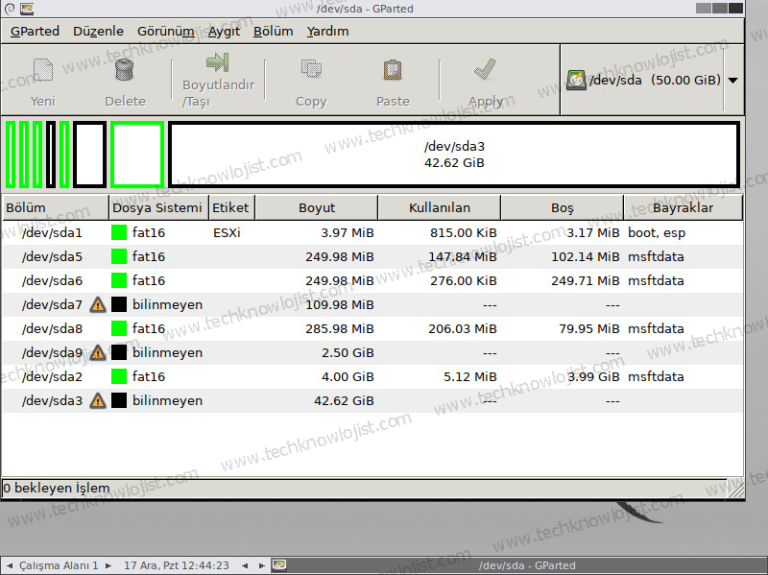The image size is (768, 575).
Task: Click the Apply checkmark icon
Action: click(x=485, y=70)
